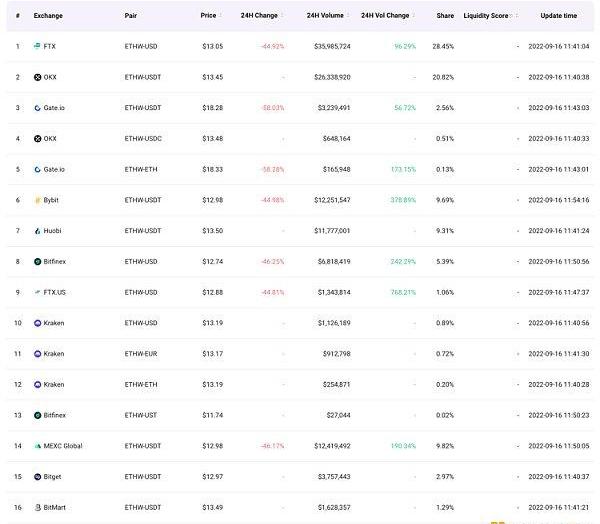Click the 28.45% share value
The image size is (600, 524).
point(443,46)
